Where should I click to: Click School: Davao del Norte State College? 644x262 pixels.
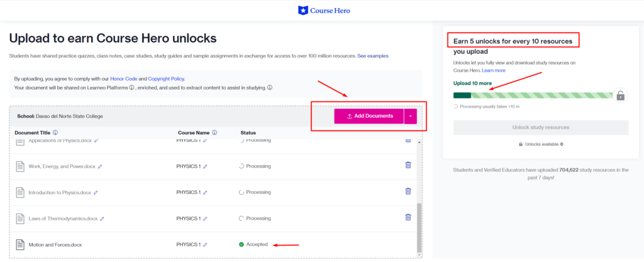tap(60, 117)
